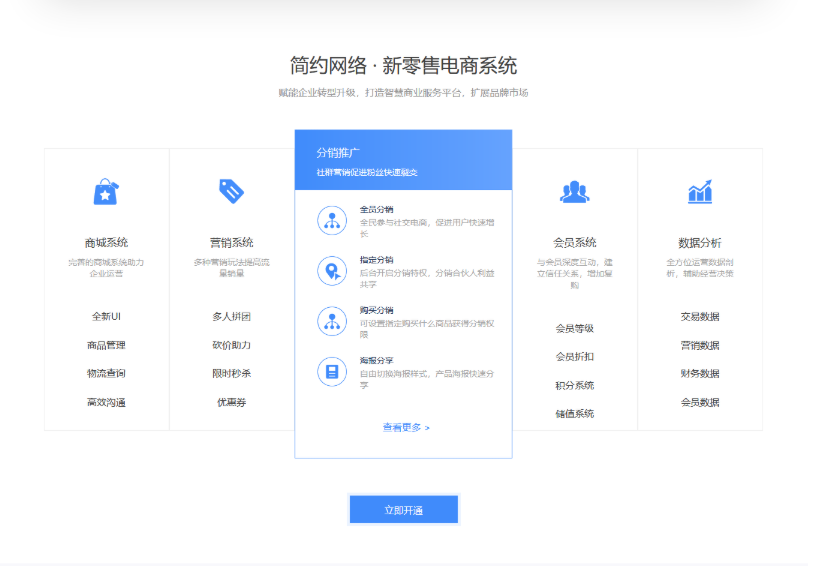823x566 pixels.
Task: Click the 全员分销 title text
Action: coord(376,209)
